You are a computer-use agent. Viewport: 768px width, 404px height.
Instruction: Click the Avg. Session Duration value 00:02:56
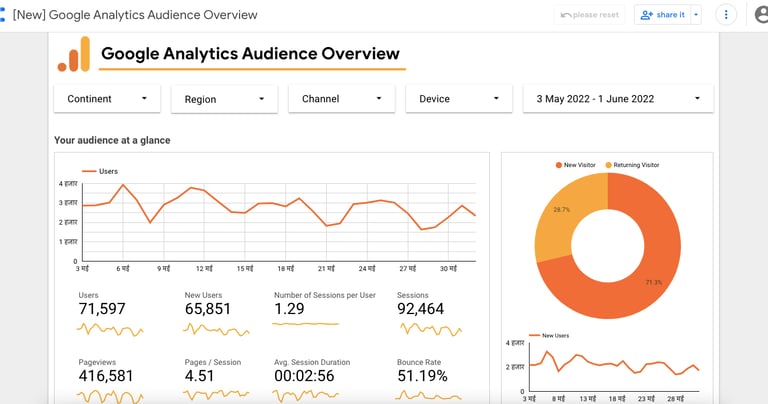[x=304, y=376]
